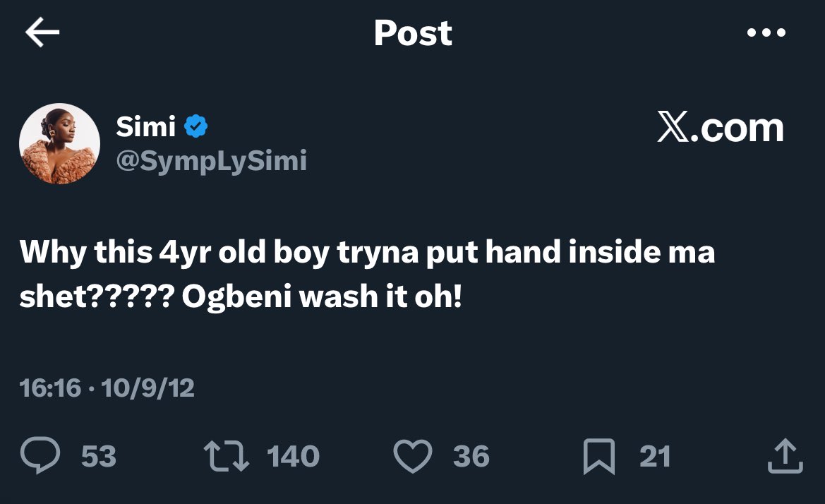The height and width of the screenshot is (504, 825).
Task: Open Simi's profile picture
Action: click(59, 144)
